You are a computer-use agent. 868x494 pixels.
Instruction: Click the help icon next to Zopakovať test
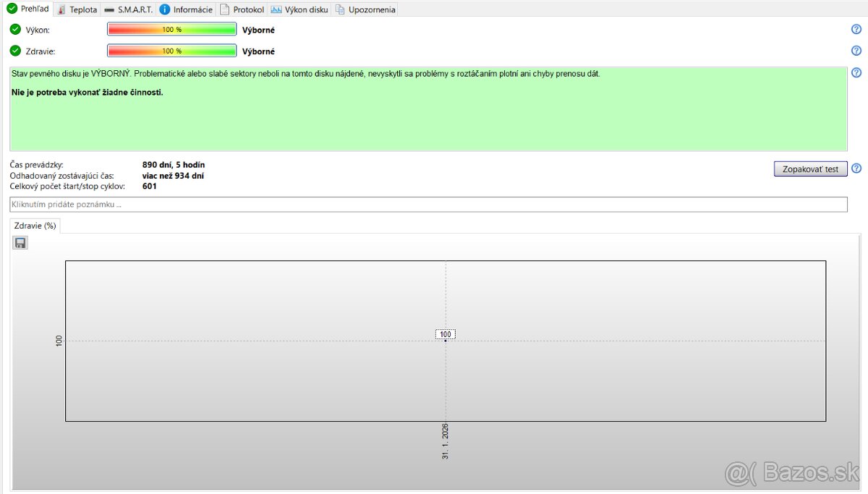click(856, 168)
